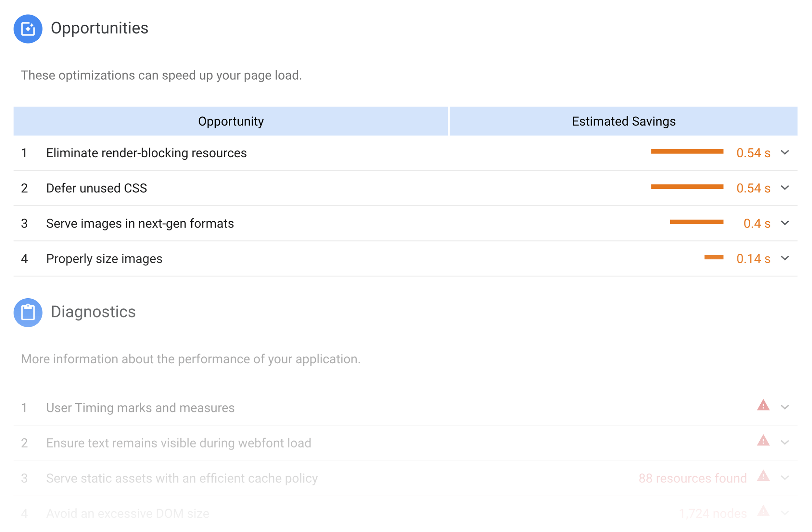Click the Opportunities section icon

(x=28, y=29)
